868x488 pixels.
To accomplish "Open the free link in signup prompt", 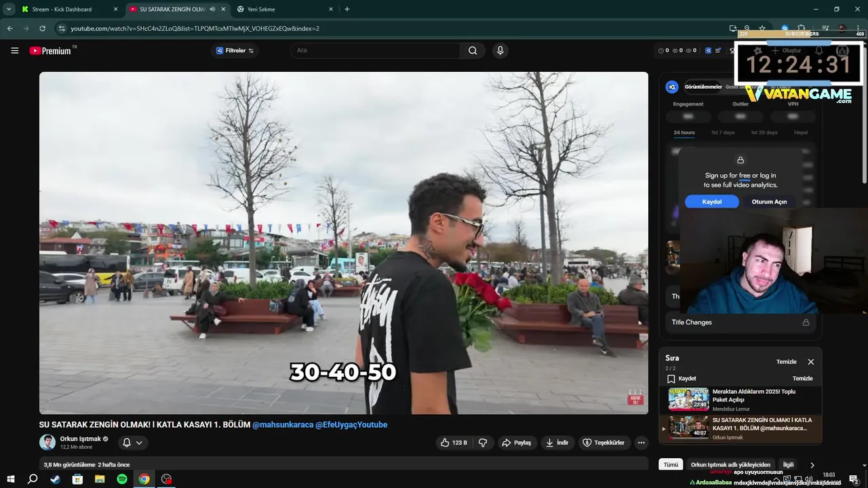I will tap(745, 176).
